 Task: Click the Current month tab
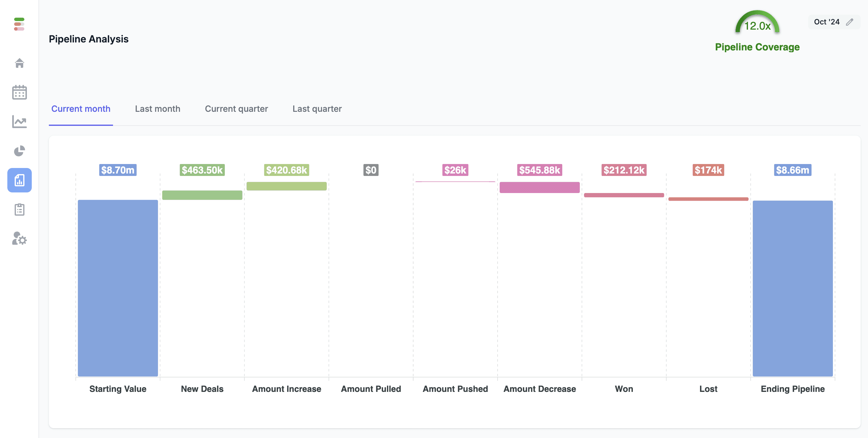coord(81,108)
